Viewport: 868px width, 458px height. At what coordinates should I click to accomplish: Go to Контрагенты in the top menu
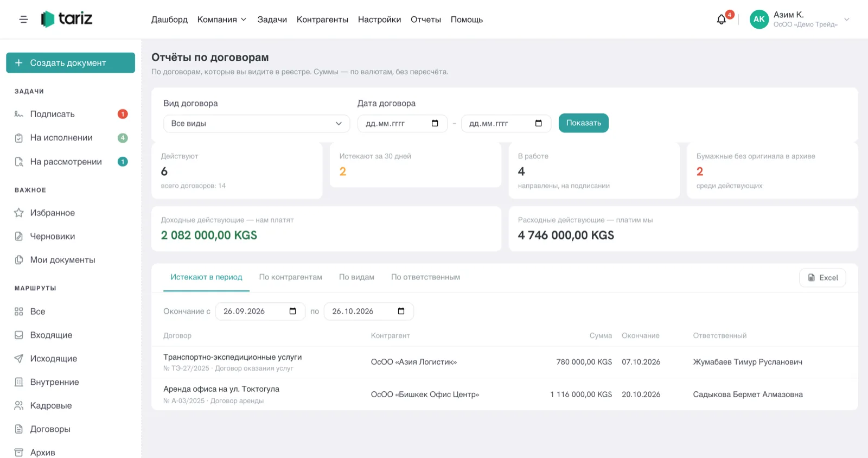(322, 20)
